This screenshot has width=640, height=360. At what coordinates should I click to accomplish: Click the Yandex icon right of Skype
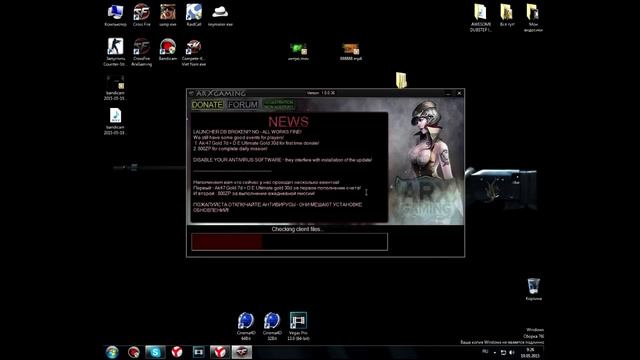click(x=177, y=352)
